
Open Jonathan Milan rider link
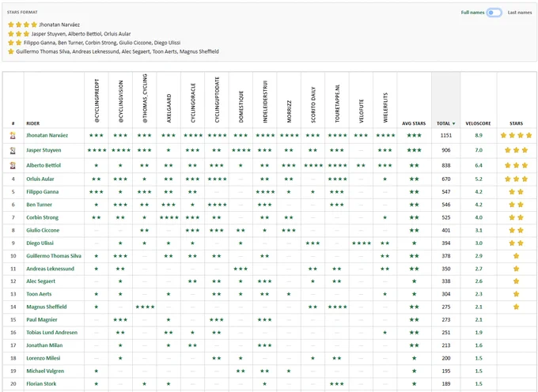coord(44,345)
